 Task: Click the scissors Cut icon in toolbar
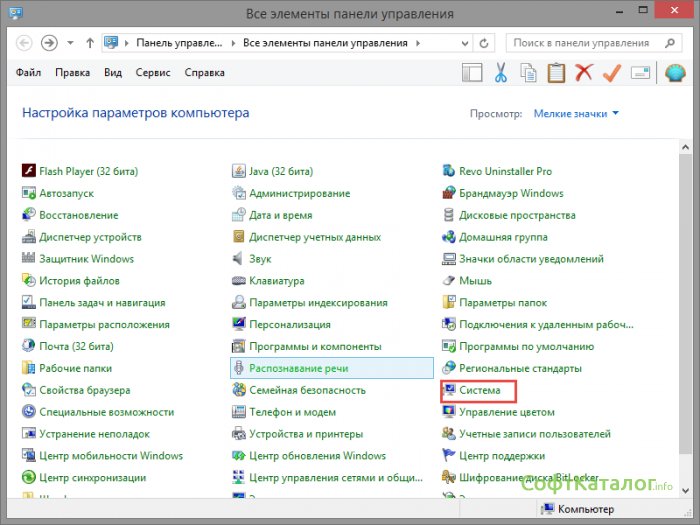point(501,72)
